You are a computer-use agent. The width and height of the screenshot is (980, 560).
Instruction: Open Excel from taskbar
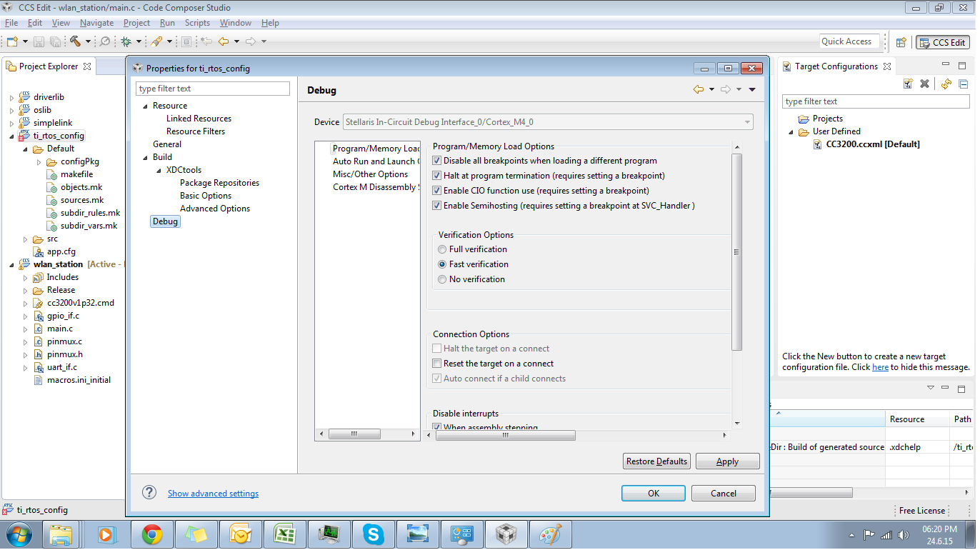click(x=284, y=534)
